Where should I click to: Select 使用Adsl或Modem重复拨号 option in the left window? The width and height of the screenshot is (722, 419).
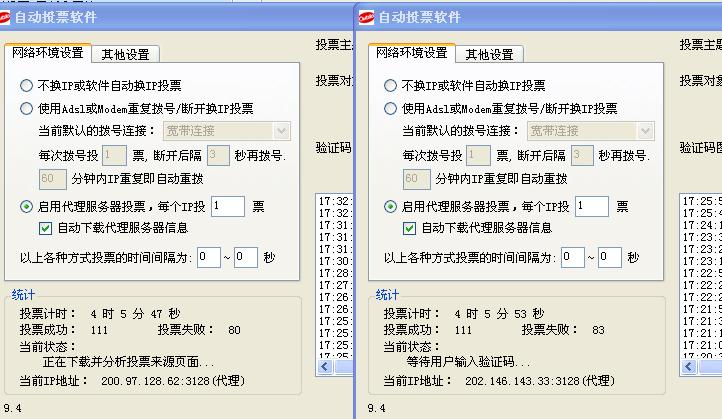pos(27,108)
